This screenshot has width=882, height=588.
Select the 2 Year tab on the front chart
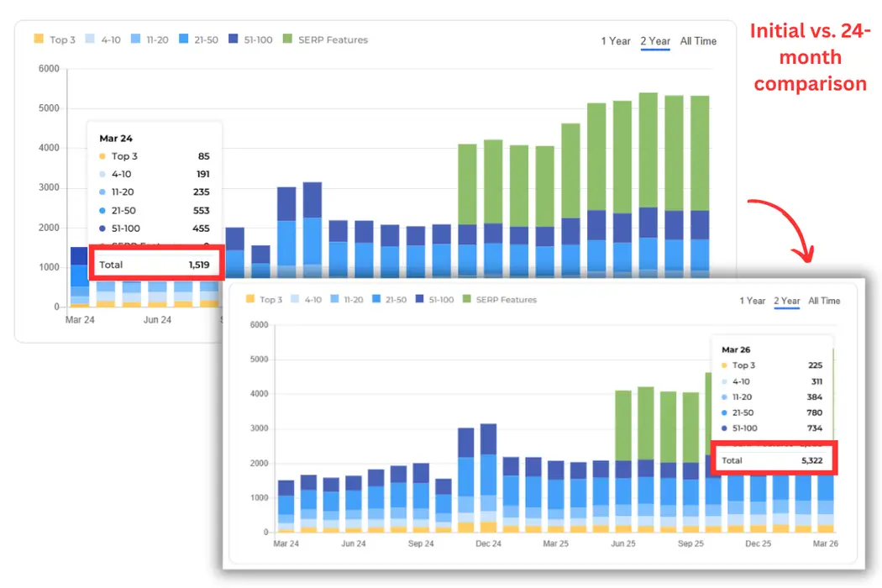click(786, 301)
